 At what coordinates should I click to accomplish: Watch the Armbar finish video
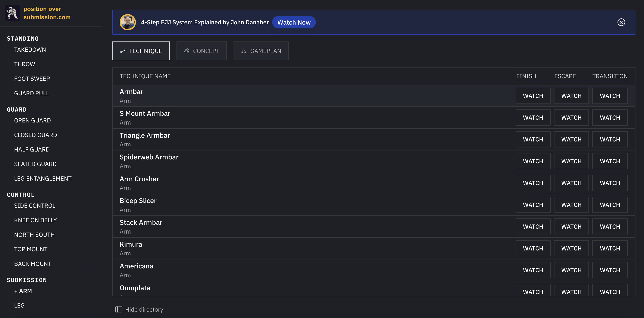click(x=533, y=96)
